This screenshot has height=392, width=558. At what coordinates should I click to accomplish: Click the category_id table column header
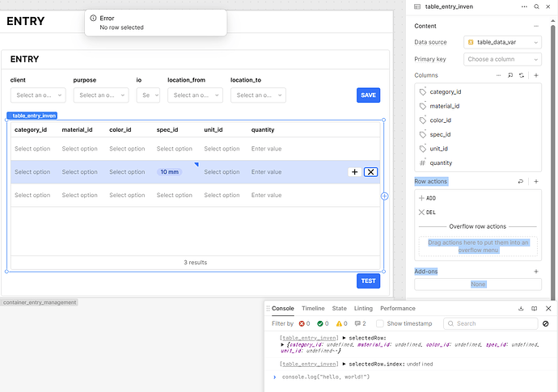coord(31,130)
